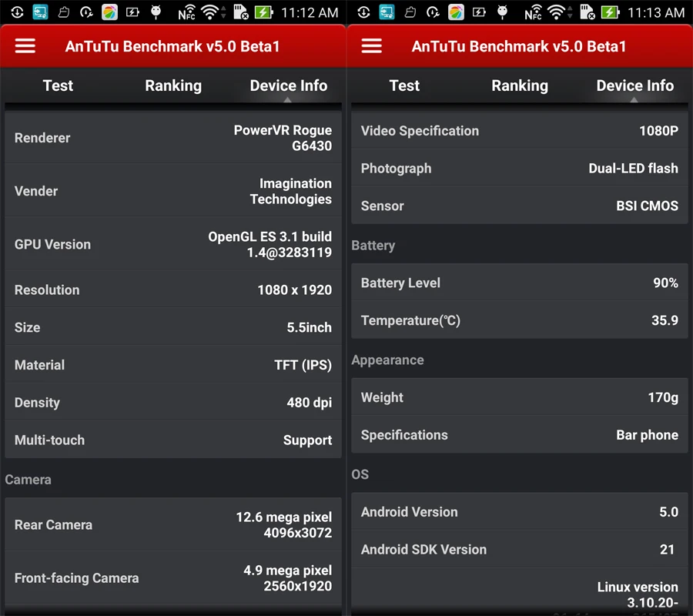Tap Material row showing TFT (IPS)
The image size is (693, 616).
pos(173,364)
